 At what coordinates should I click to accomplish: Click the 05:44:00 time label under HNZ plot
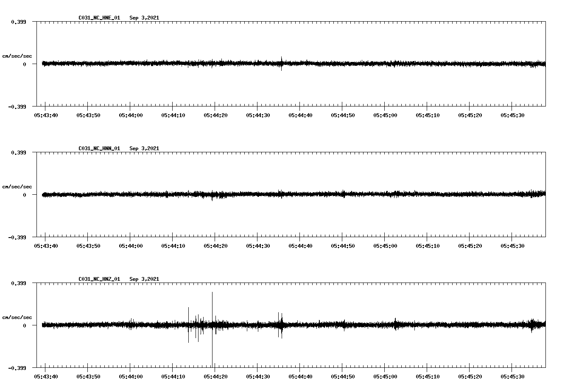[x=131, y=377]
